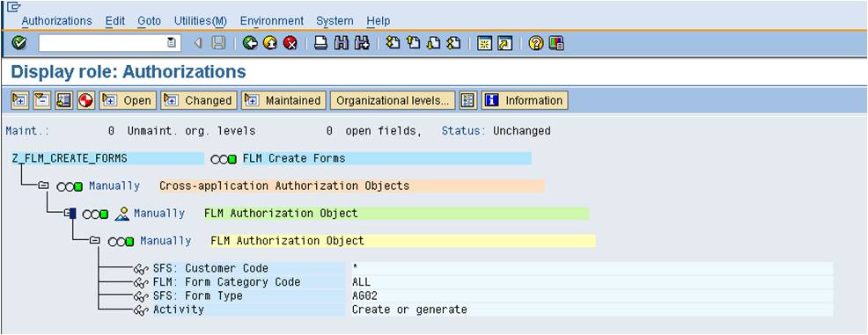Click traffic light next to FLM Create Forms
868x335 pixels.
click(224, 159)
